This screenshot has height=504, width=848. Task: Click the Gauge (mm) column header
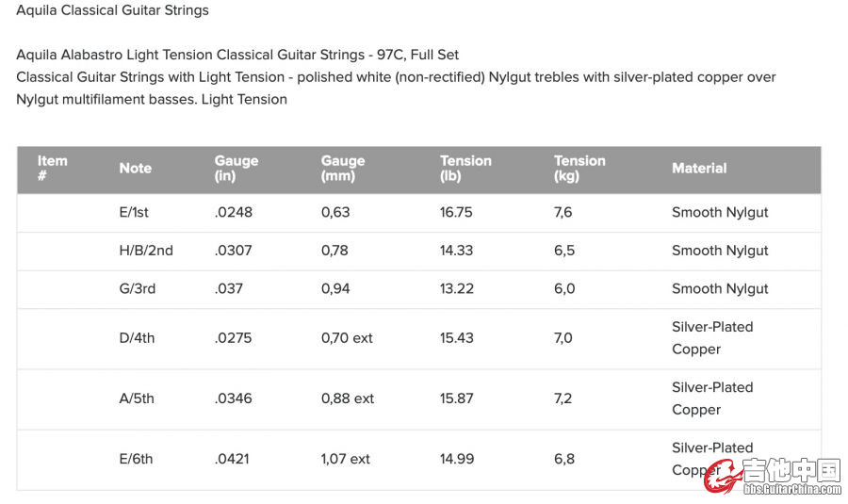pyautogui.click(x=342, y=169)
